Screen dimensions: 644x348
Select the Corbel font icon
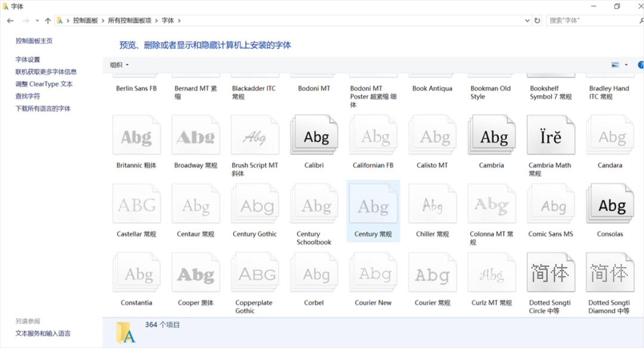coord(314,272)
